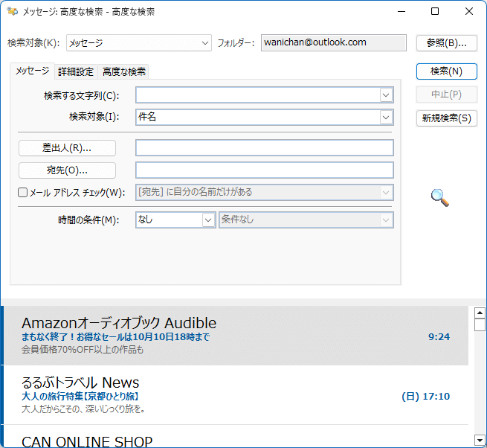The height and width of the screenshot is (448, 487).
Task: Close the 高度な検索 window
Action: [469, 11]
